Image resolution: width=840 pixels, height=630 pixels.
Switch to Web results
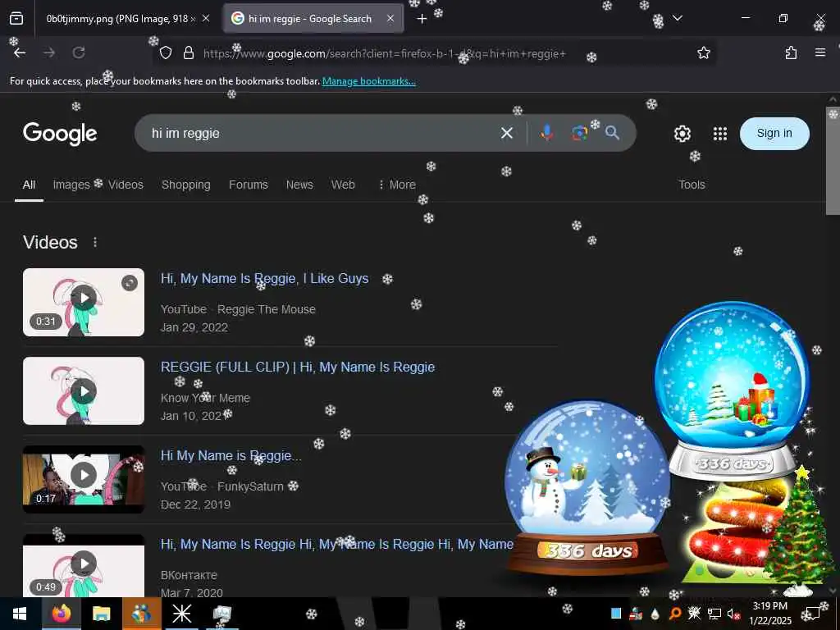343,185
